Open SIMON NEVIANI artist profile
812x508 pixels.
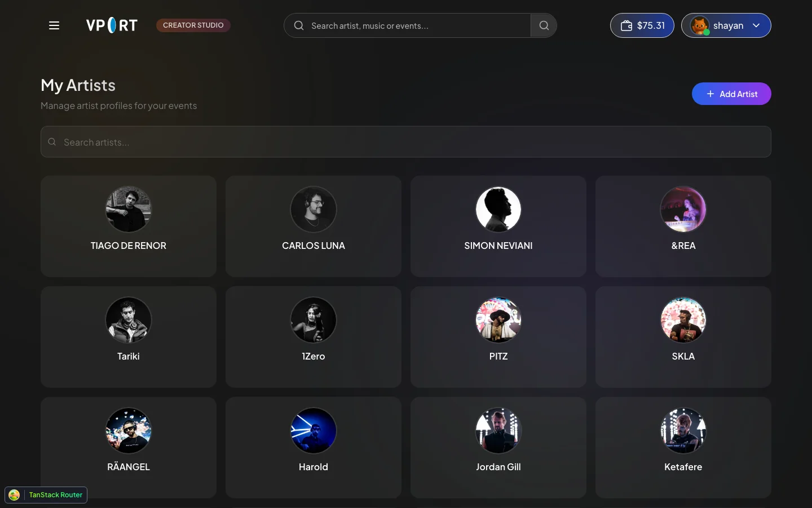coord(498,226)
